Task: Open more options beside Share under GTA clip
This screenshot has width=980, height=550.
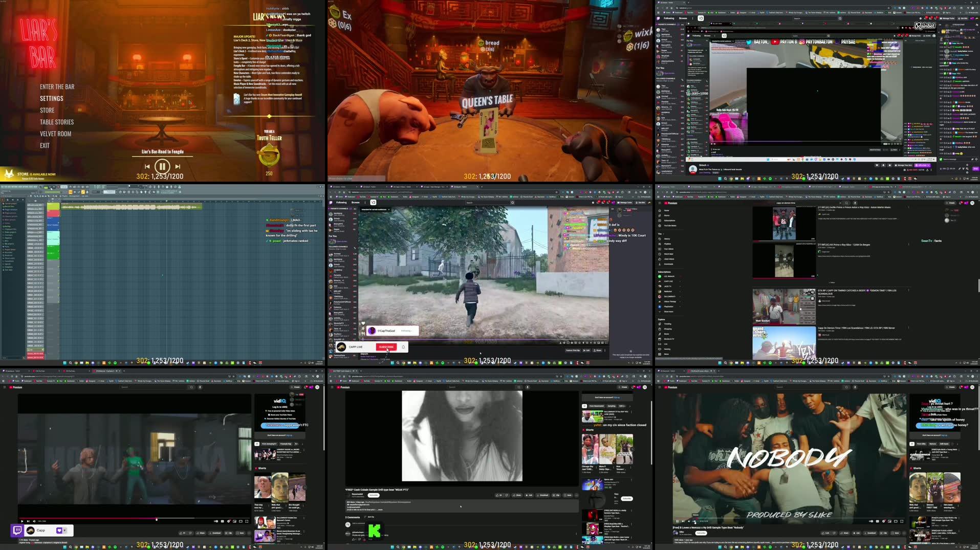Action: point(605,350)
